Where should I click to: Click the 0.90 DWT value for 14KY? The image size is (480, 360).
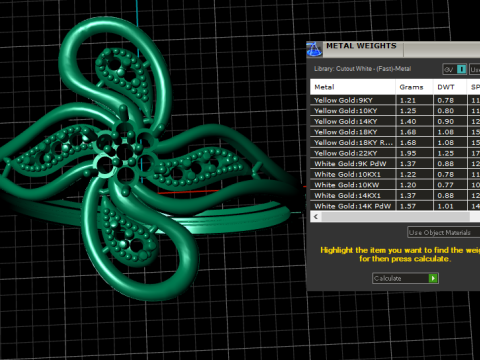[x=445, y=122]
